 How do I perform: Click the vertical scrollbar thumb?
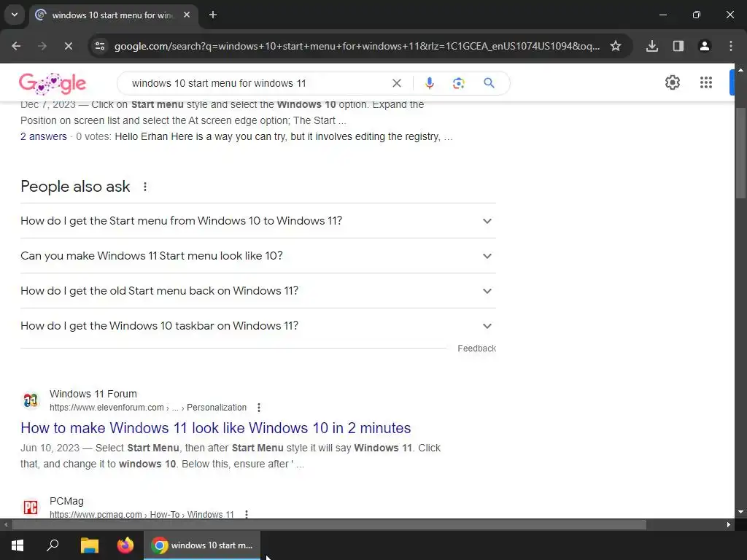740,152
